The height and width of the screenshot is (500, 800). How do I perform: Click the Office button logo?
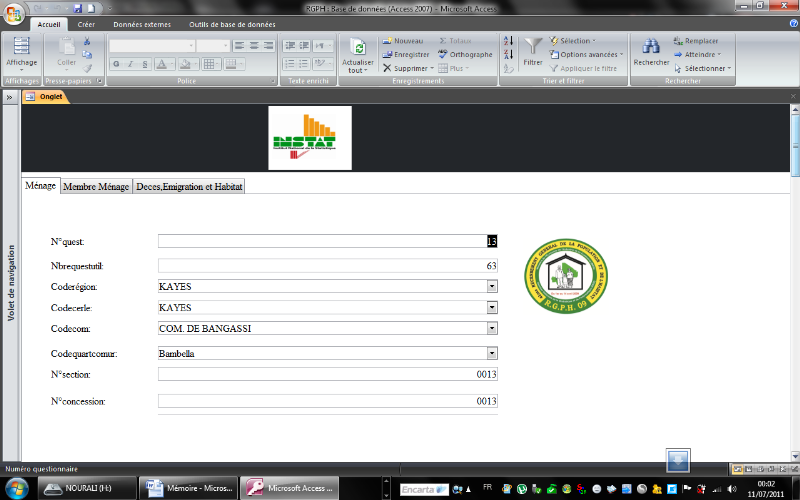coord(13,12)
